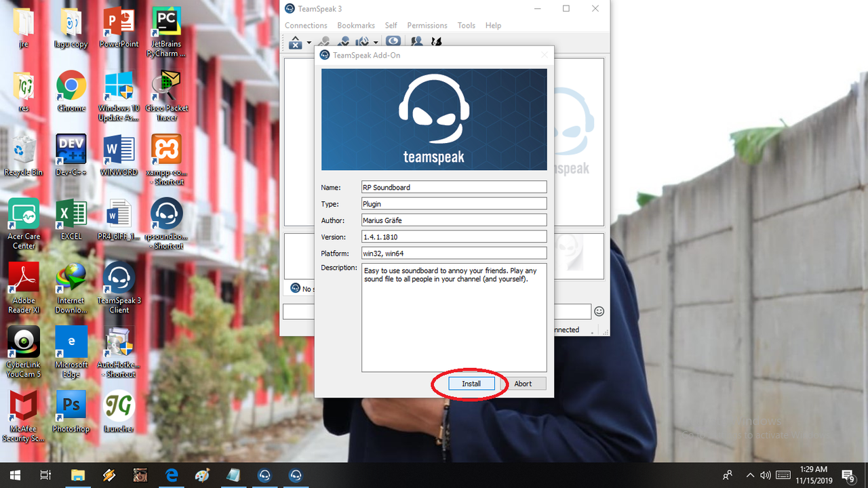Open Task View on the taskbar
This screenshot has width=868, height=488.
[45, 475]
